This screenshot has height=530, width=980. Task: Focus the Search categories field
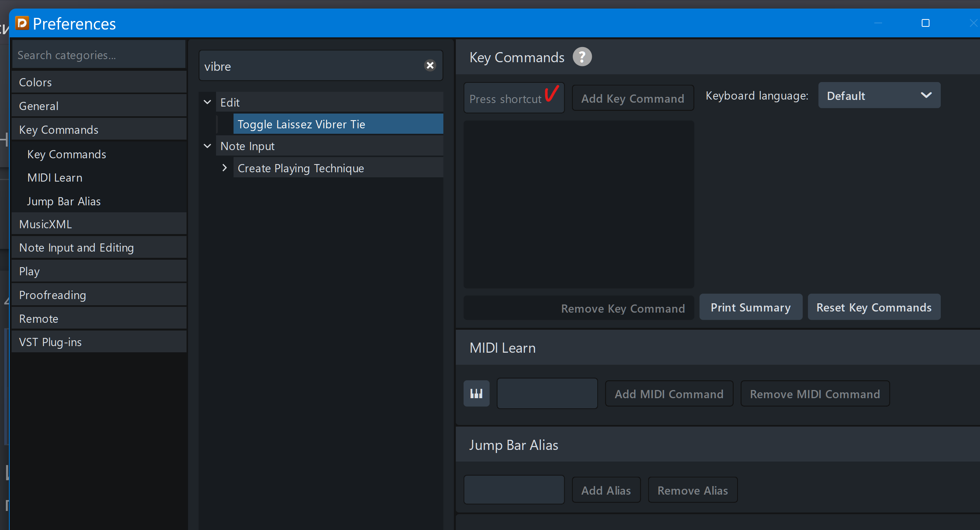(99, 55)
